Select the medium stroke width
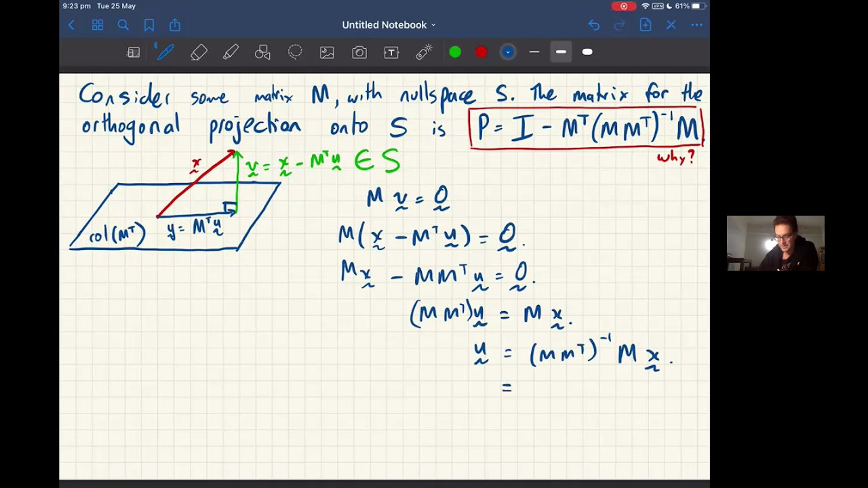 coord(561,52)
